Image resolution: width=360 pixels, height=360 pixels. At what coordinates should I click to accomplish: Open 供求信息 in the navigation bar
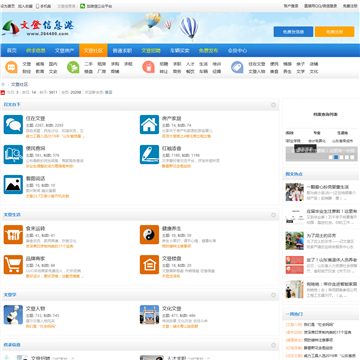(x=36, y=51)
